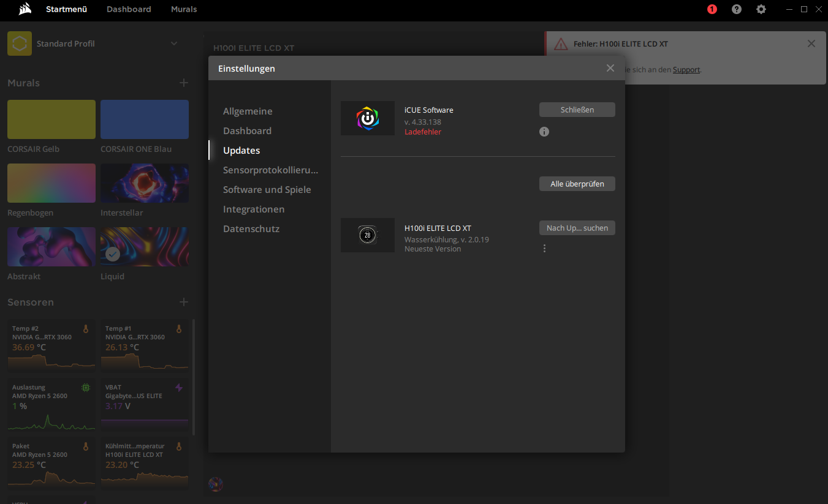828x504 pixels.
Task: Click the lightning icon on VBAT sensor
Action: click(x=179, y=388)
